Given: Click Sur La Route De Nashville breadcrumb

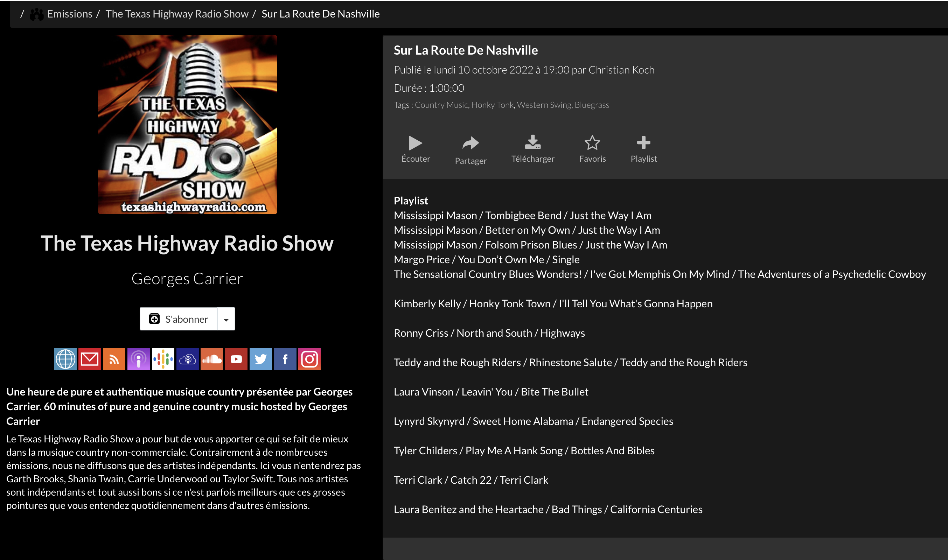Looking at the screenshot, I should tap(320, 14).
